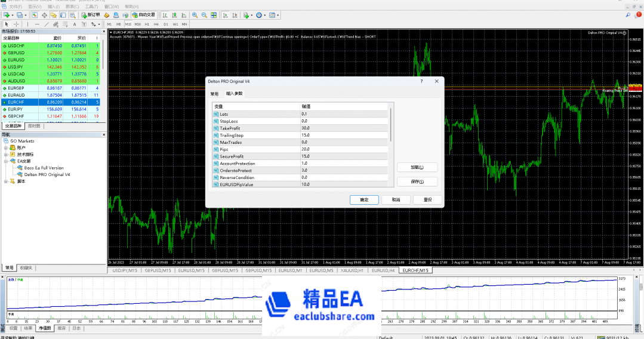
Task: Select the vertical line drawing tool
Action: coord(29,24)
